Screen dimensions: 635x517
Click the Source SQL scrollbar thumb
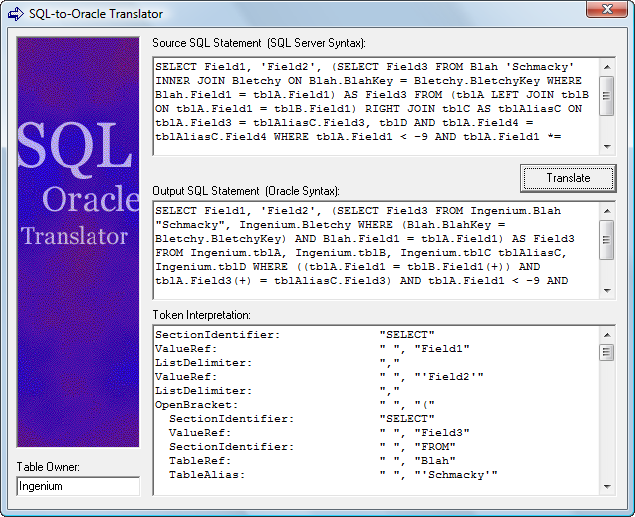click(606, 89)
